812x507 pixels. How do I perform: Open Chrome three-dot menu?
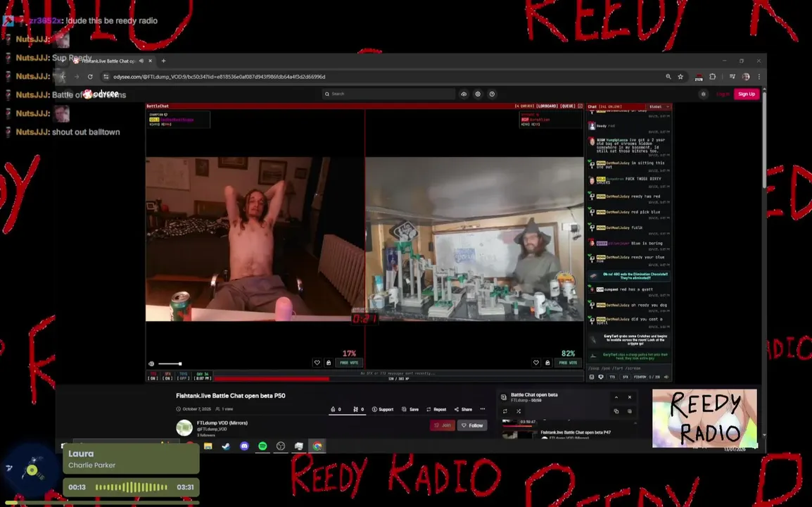point(759,77)
